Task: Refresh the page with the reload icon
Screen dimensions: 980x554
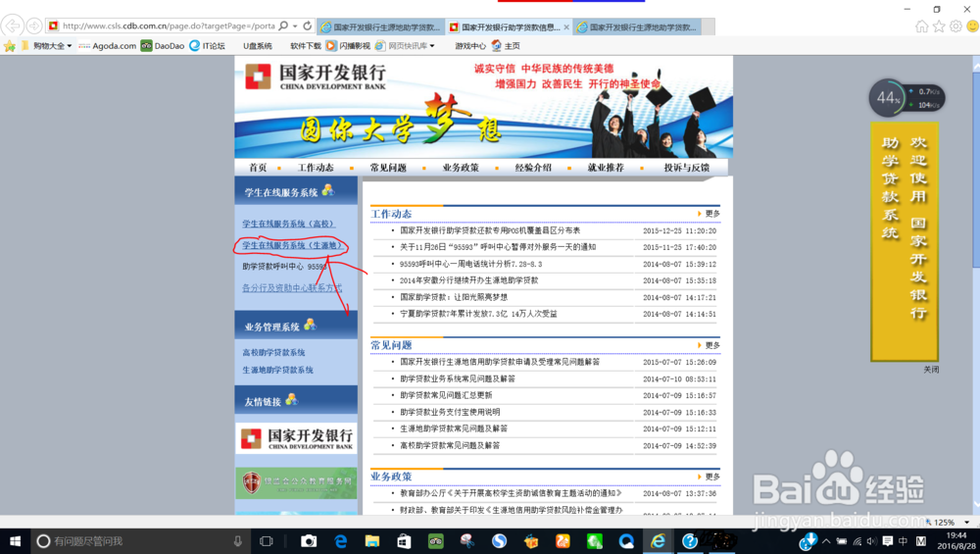Action: click(308, 26)
